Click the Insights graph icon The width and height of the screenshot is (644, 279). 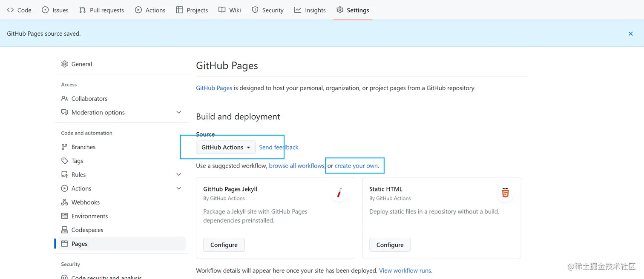pos(298,10)
